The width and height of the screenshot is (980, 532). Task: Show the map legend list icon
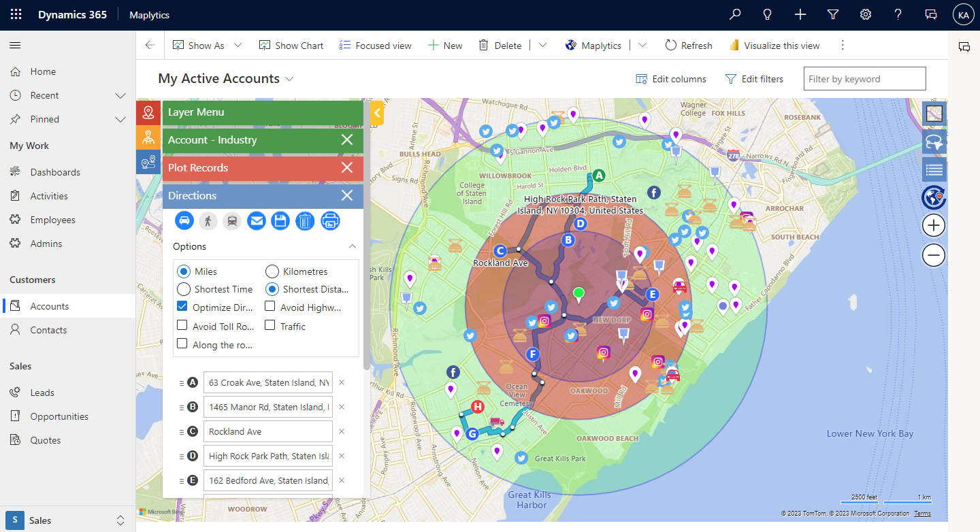(934, 169)
